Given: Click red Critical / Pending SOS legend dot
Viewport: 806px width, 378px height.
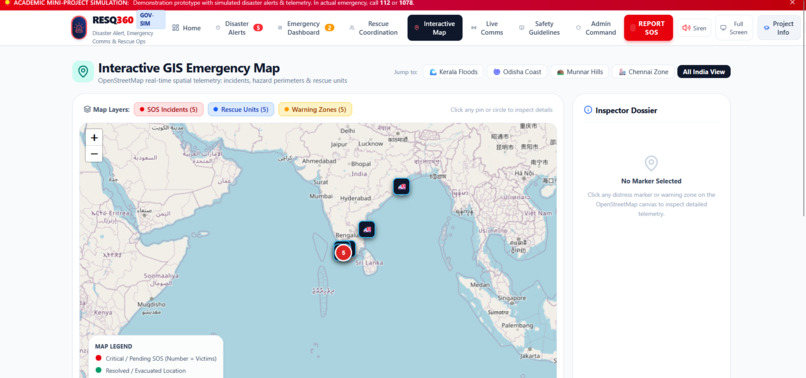Looking at the screenshot, I should point(98,358).
